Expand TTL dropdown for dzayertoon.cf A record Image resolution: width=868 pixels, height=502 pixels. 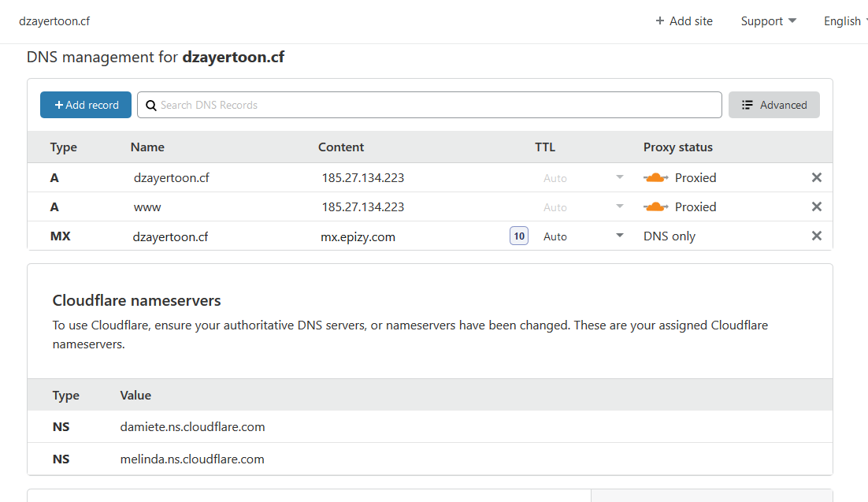[x=620, y=178]
